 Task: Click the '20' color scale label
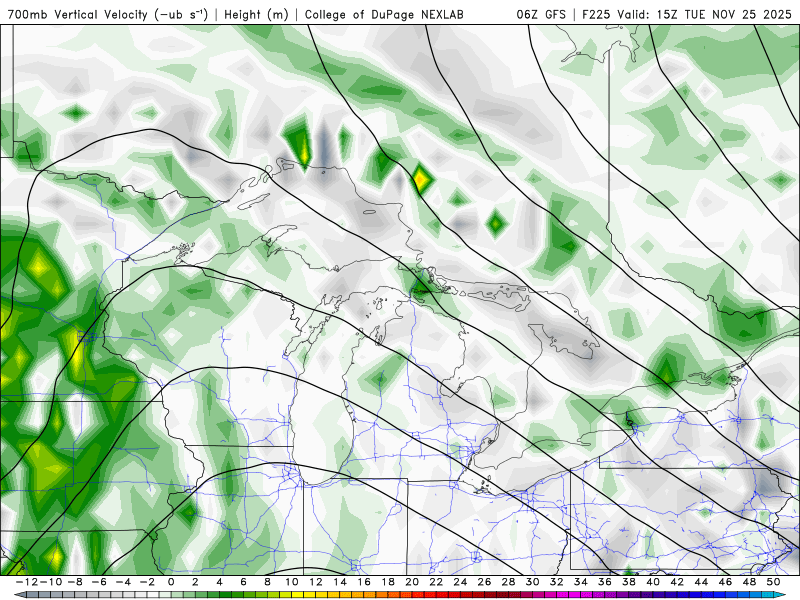click(x=412, y=582)
